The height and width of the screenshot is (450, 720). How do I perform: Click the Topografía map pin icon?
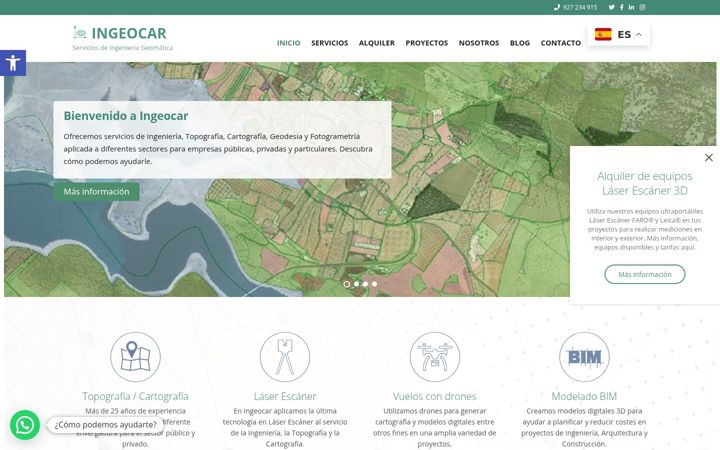coord(135,357)
